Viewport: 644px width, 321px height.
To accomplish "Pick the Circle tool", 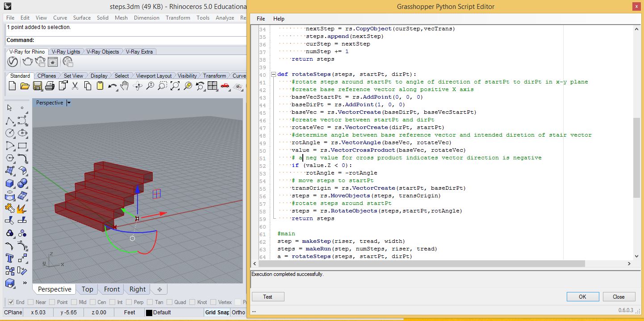I will tap(10, 133).
